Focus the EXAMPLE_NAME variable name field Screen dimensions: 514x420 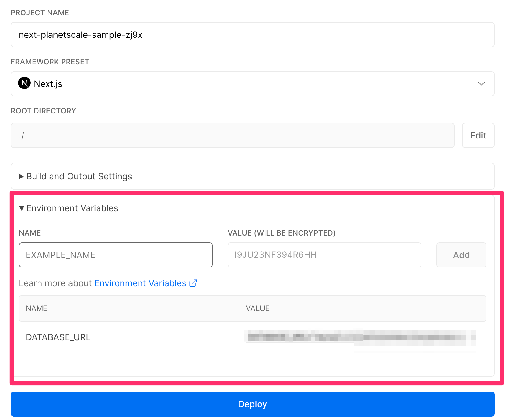point(115,255)
